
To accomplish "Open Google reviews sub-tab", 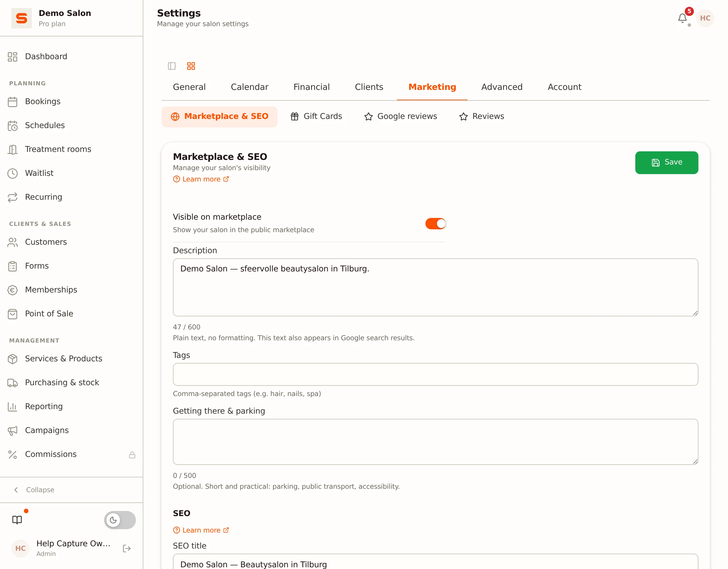I will click(400, 116).
